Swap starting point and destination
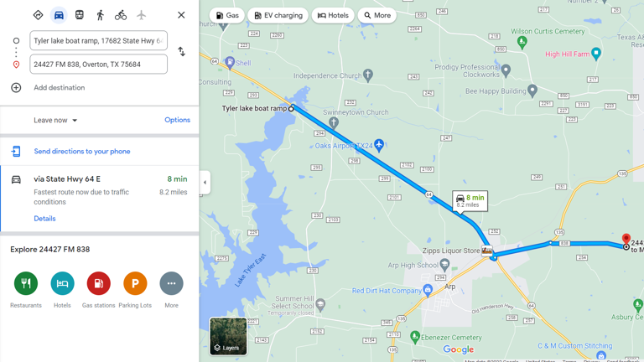The height and width of the screenshot is (362, 644). (181, 52)
